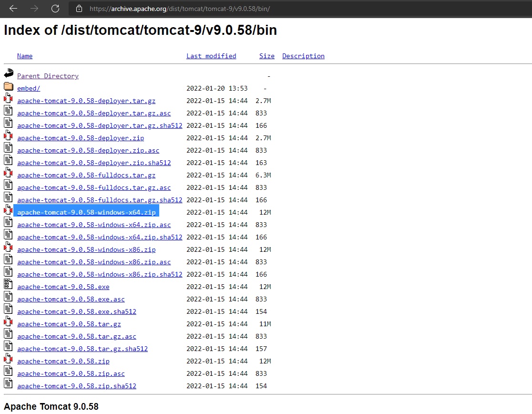Click the archive icon beside deployer.zip

tap(9, 135)
